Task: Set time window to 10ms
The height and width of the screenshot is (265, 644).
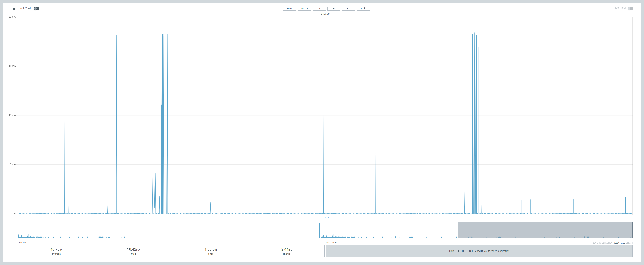Action: pos(290,8)
